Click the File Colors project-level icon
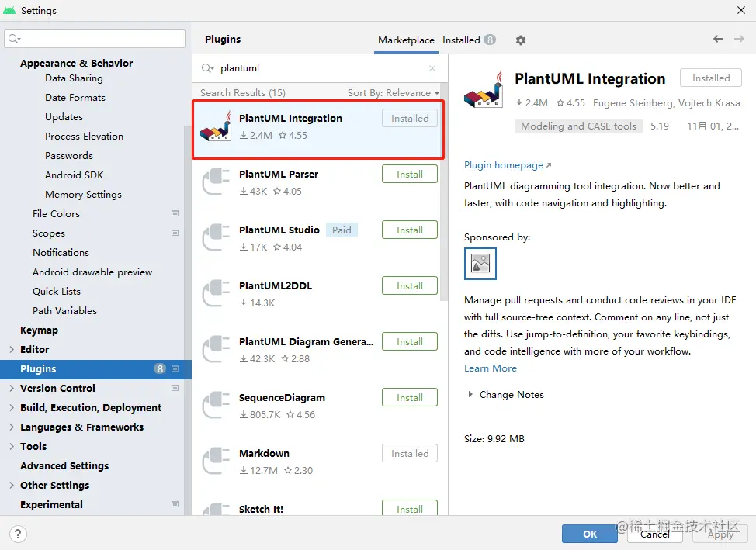Image resolution: width=756 pixels, height=550 pixels. 175,213
